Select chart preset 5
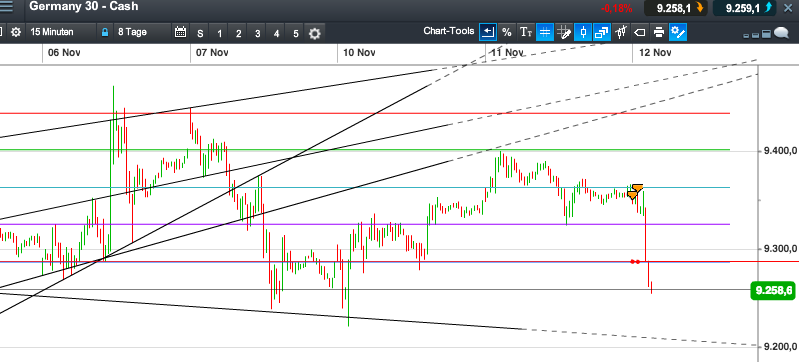 296,34
